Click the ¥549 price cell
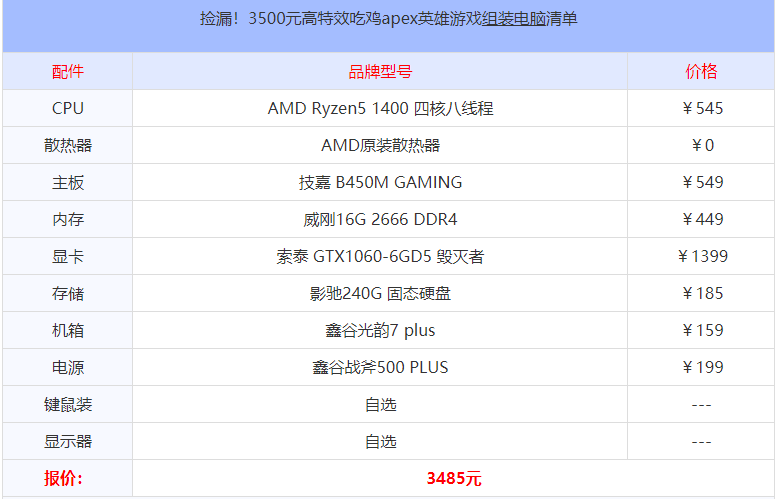 (x=702, y=182)
